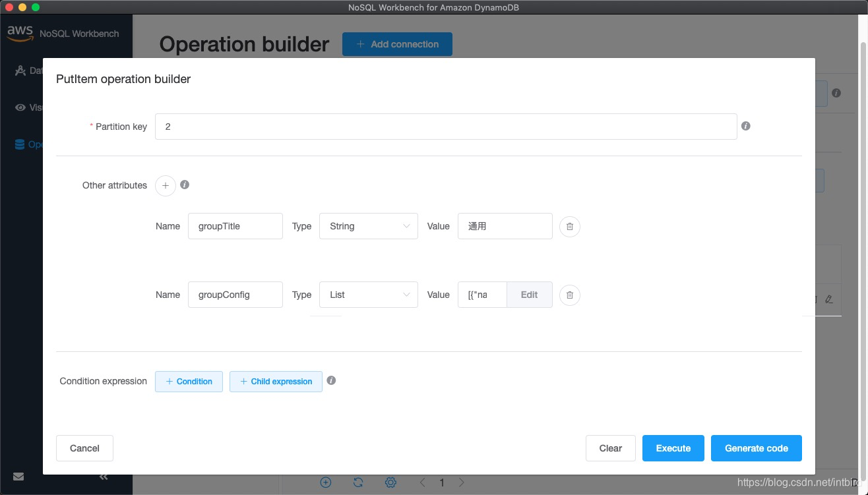Collapse the sidebar with double chevron
The height and width of the screenshot is (495, 868).
(x=104, y=477)
